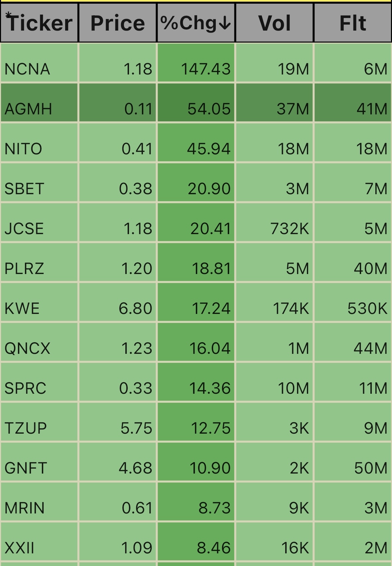Sort by the Flt column header

(353, 23)
